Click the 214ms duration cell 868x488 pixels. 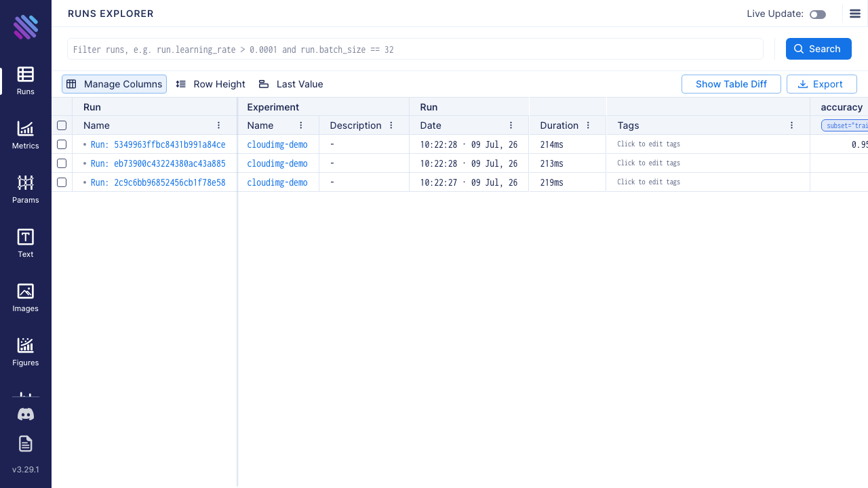pyautogui.click(x=567, y=144)
